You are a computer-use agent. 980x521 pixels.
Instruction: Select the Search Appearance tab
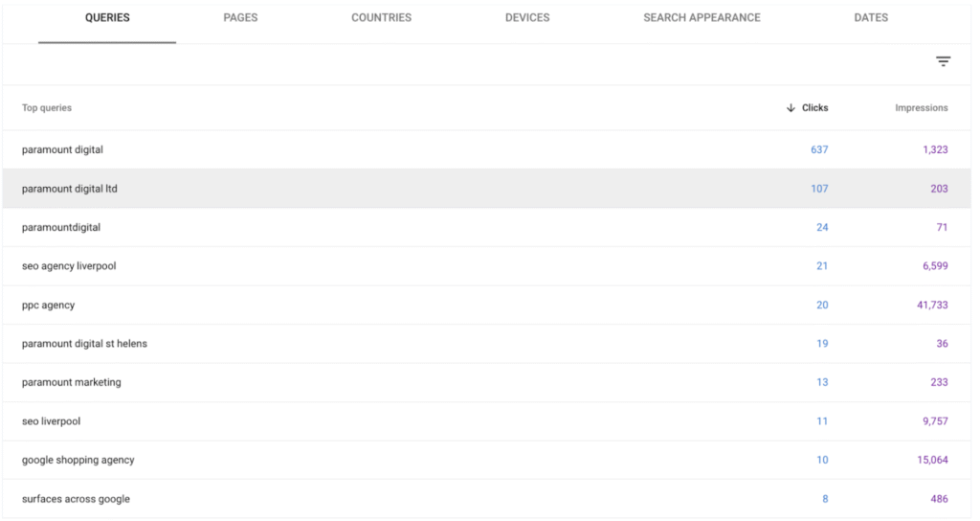tap(702, 17)
